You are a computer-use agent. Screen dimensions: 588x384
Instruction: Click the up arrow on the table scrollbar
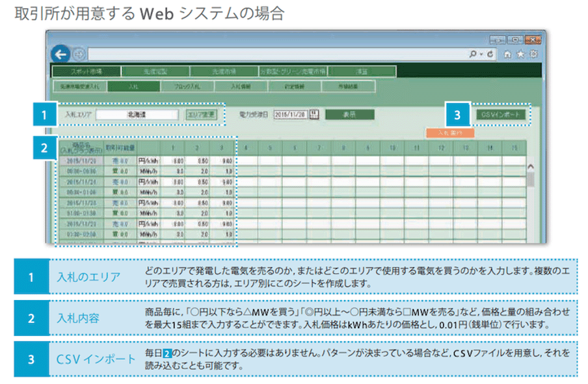(531, 166)
